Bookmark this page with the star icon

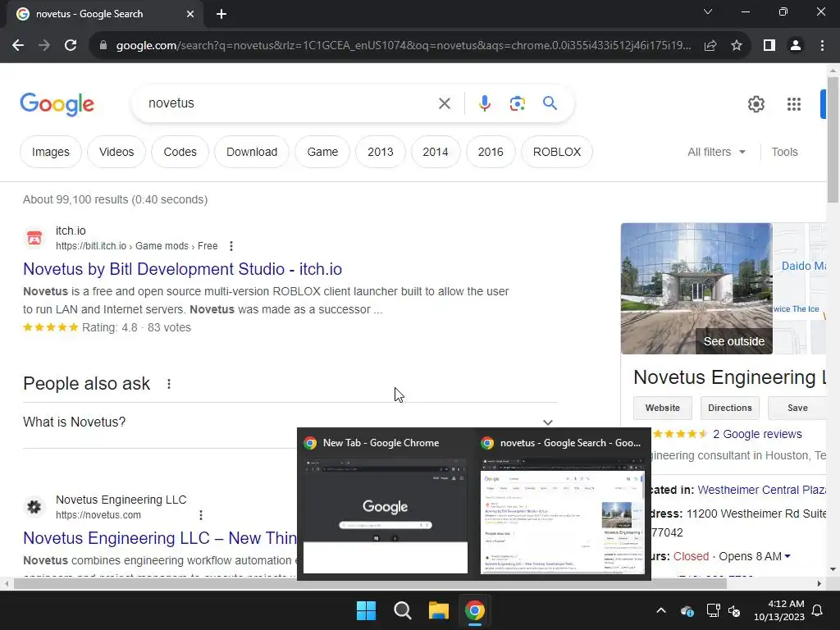point(737,46)
